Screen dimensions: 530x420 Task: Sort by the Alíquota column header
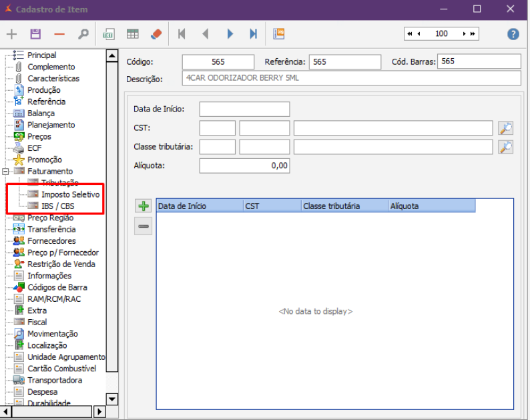tap(432, 206)
